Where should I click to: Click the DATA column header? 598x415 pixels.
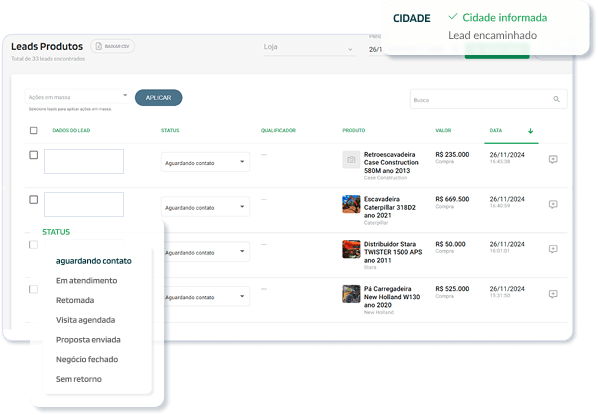click(496, 130)
